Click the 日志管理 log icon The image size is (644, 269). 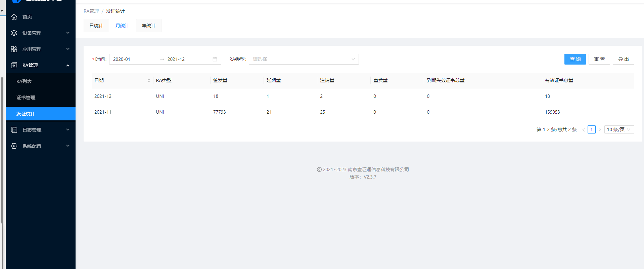[14, 130]
